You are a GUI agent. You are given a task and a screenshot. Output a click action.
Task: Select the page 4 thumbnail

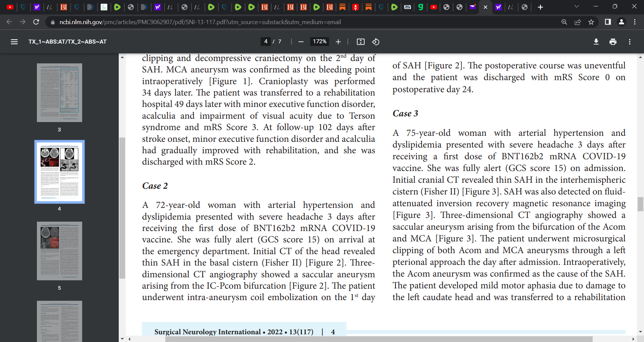(59, 172)
